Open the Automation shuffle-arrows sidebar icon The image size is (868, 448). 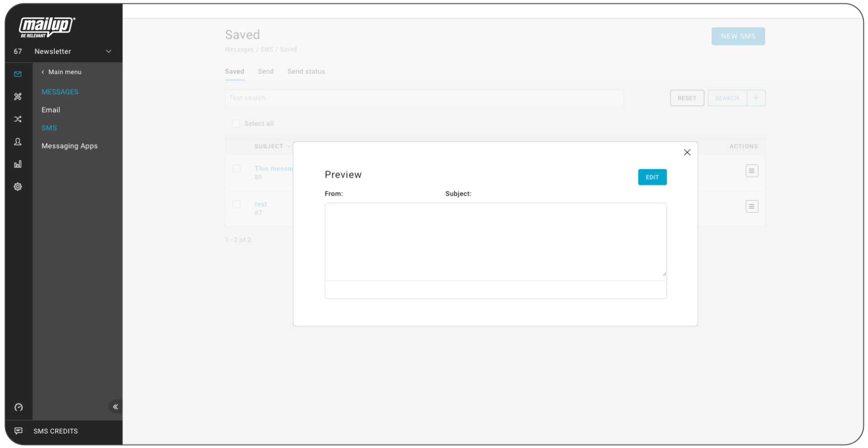pyautogui.click(x=18, y=119)
